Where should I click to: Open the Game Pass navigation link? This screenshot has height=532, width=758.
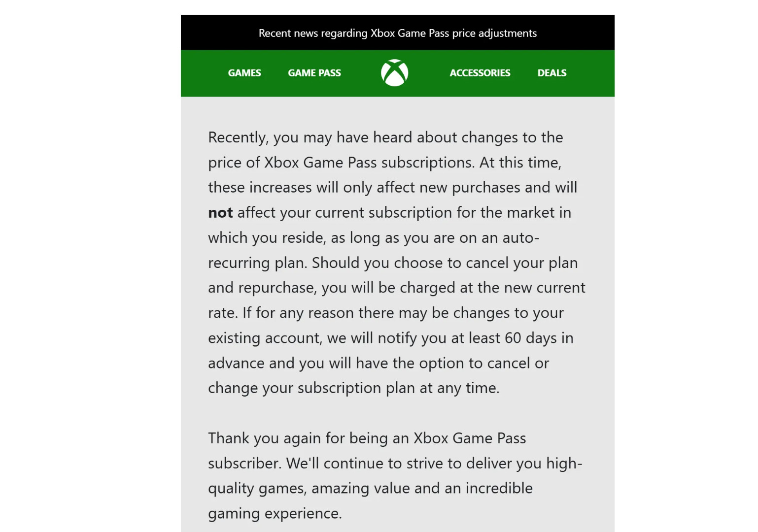coord(314,73)
